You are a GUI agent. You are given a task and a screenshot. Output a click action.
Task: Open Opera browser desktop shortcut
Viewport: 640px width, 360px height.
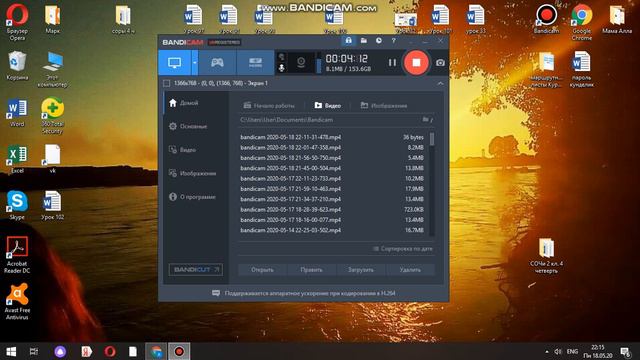(x=17, y=21)
